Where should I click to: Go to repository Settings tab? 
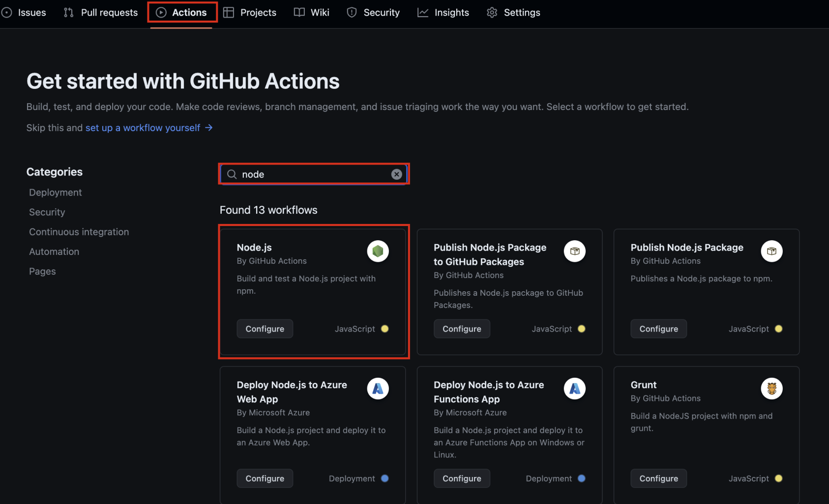click(x=513, y=12)
